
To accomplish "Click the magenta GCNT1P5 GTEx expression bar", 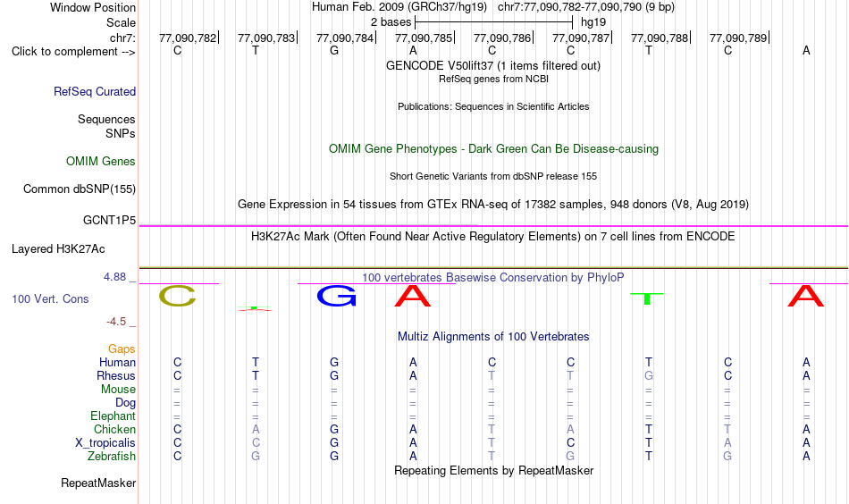I will [493, 226].
